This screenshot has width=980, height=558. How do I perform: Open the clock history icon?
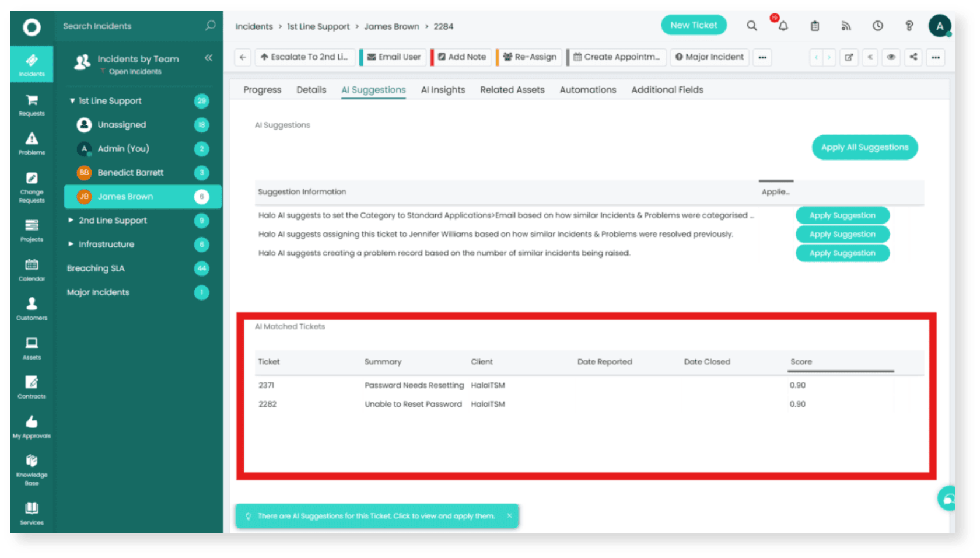click(x=877, y=26)
